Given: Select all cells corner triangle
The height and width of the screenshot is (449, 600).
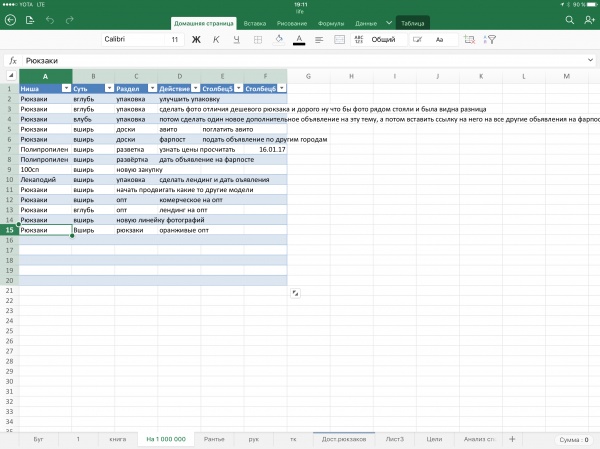Looking at the screenshot, I should 11,76.
